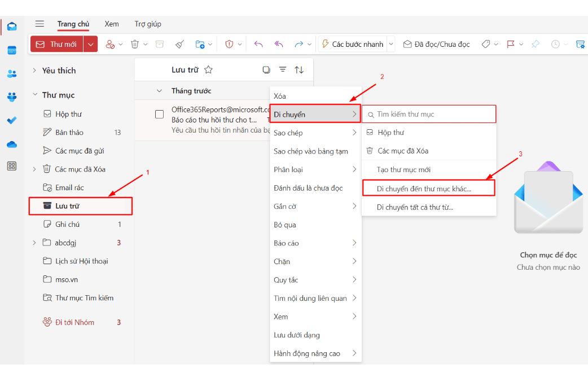The image size is (588, 377).
Task: Collapse the Tháng trước group
Action: coord(159,91)
